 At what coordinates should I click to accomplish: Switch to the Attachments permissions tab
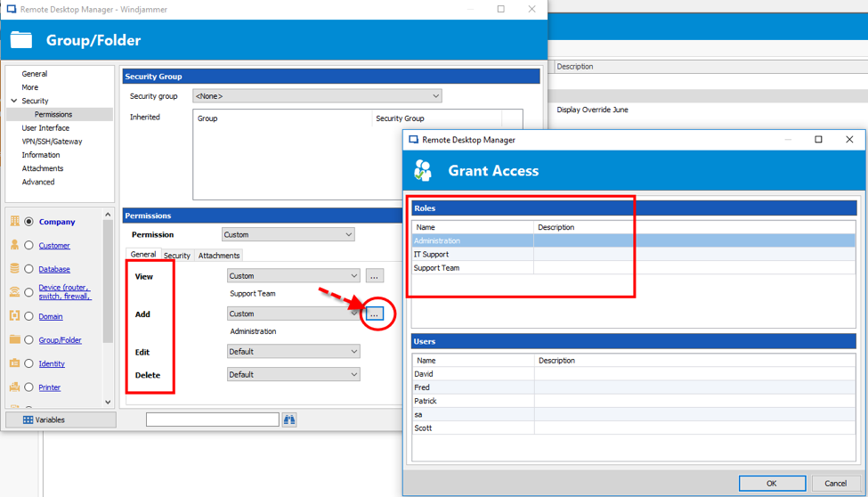pos(219,256)
